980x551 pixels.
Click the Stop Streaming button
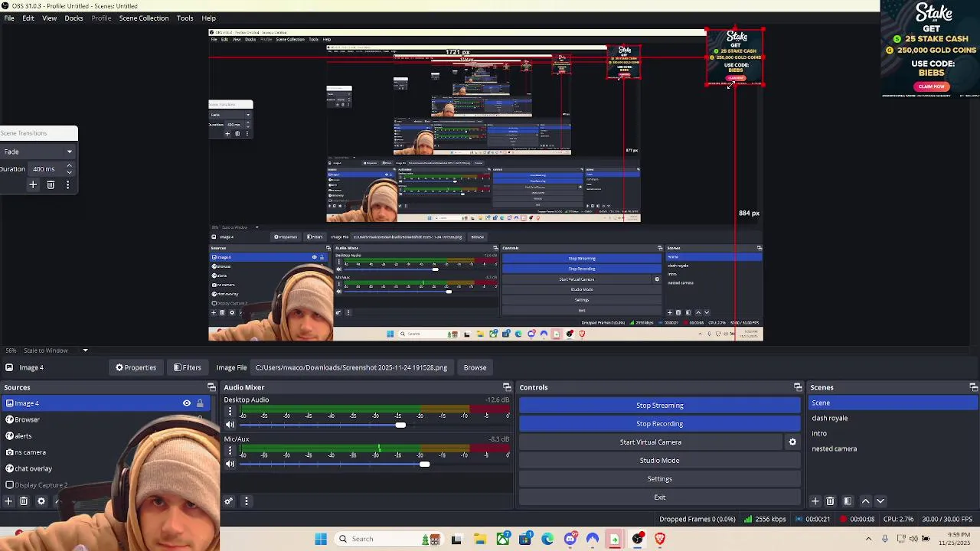point(659,406)
